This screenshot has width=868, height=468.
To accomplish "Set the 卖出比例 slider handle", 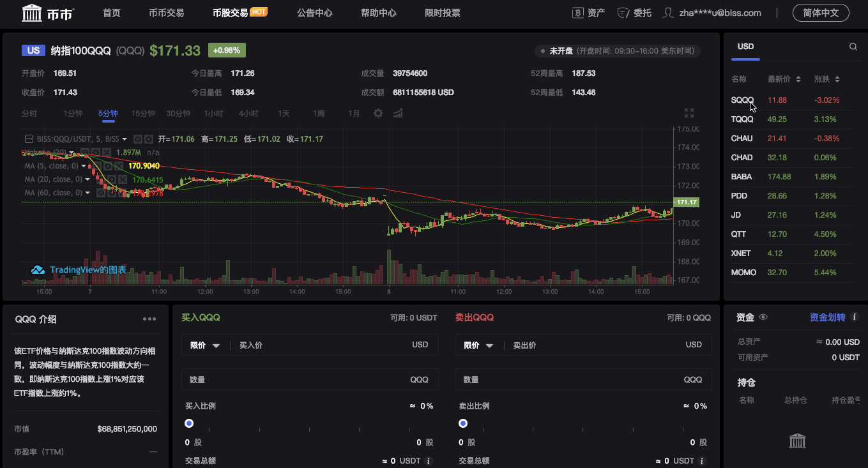I will pyautogui.click(x=463, y=423).
